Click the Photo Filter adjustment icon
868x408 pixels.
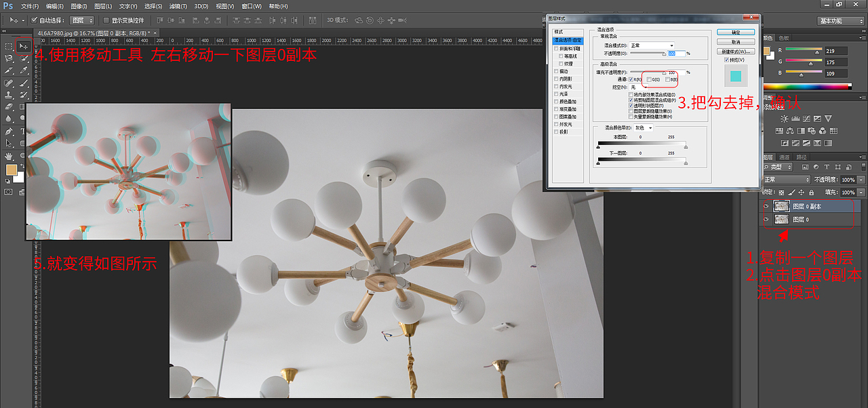tap(812, 131)
